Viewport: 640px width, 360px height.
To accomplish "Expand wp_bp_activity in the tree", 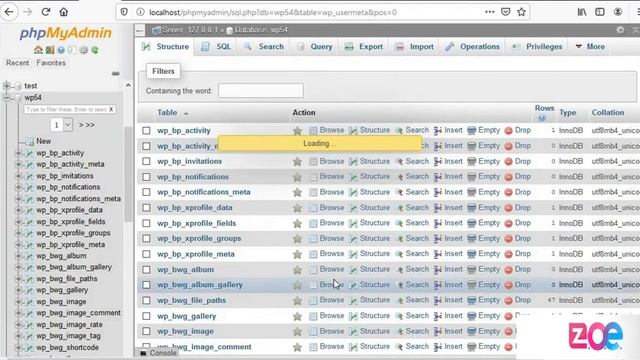I will pos(18,153).
